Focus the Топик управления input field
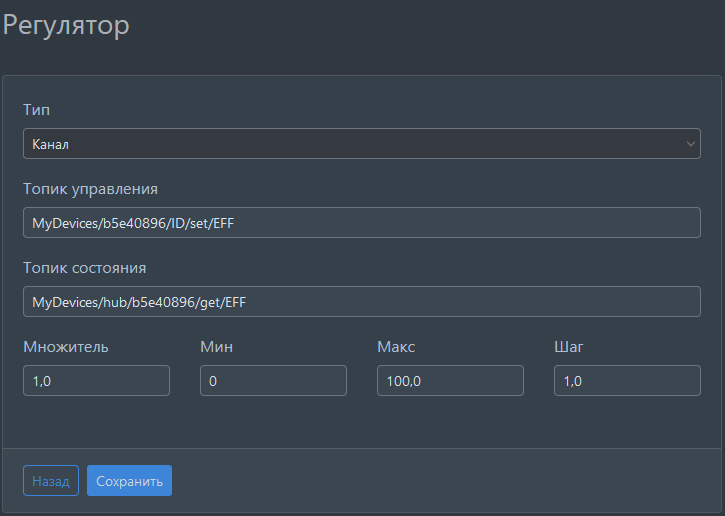This screenshot has height=516, width=725. (x=361, y=223)
